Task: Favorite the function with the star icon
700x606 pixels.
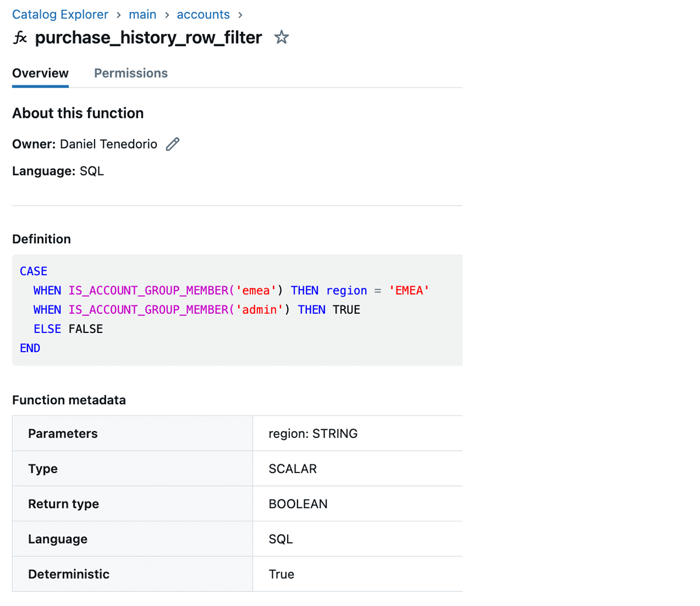Action: pyautogui.click(x=282, y=38)
